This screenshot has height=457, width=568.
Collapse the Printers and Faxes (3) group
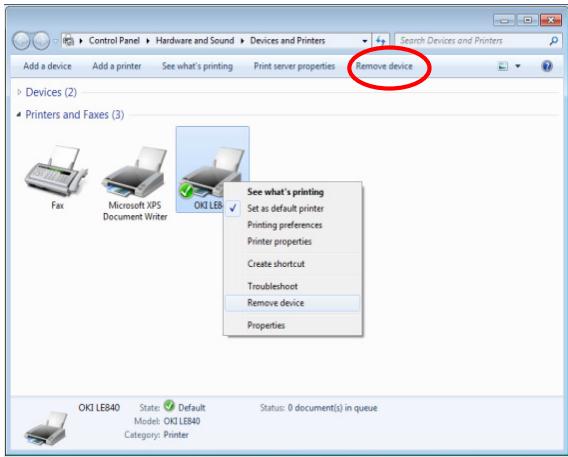click(19, 114)
